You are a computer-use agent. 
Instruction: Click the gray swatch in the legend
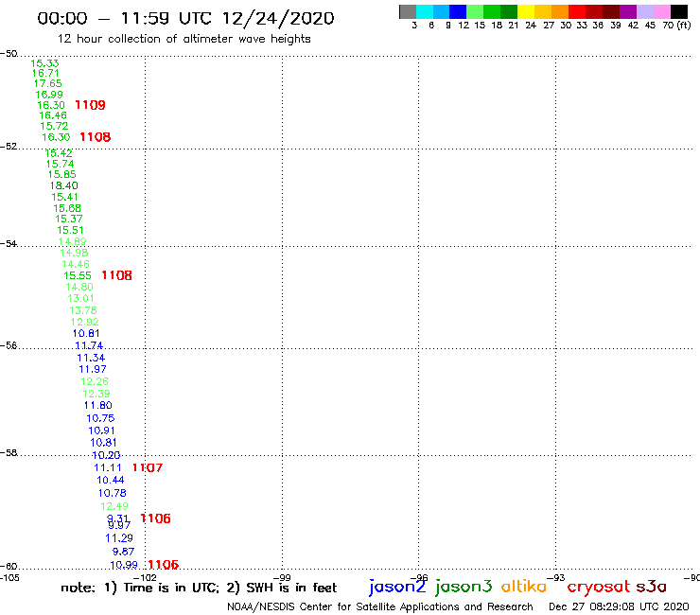coord(408,11)
